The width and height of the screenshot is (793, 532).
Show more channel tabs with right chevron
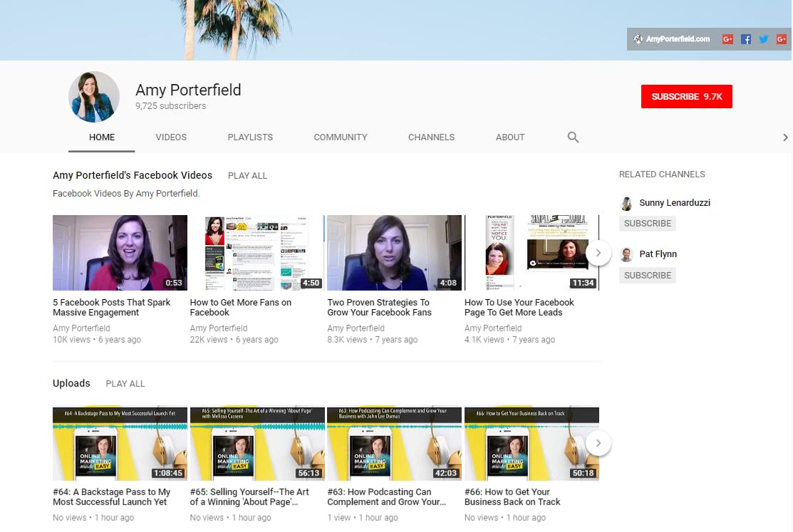pos(785,137)
